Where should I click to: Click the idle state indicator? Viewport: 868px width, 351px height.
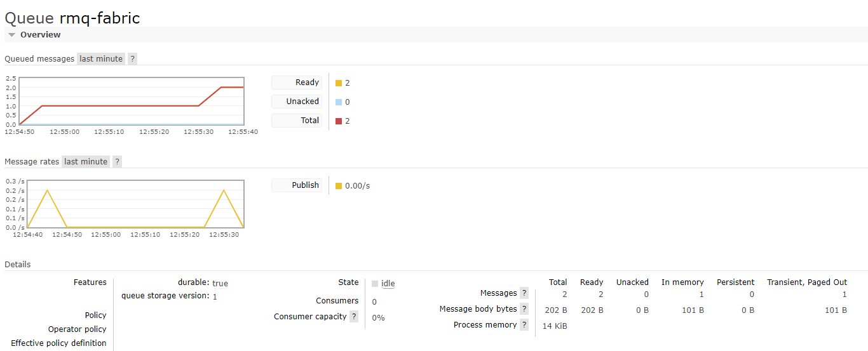[388, 284]
